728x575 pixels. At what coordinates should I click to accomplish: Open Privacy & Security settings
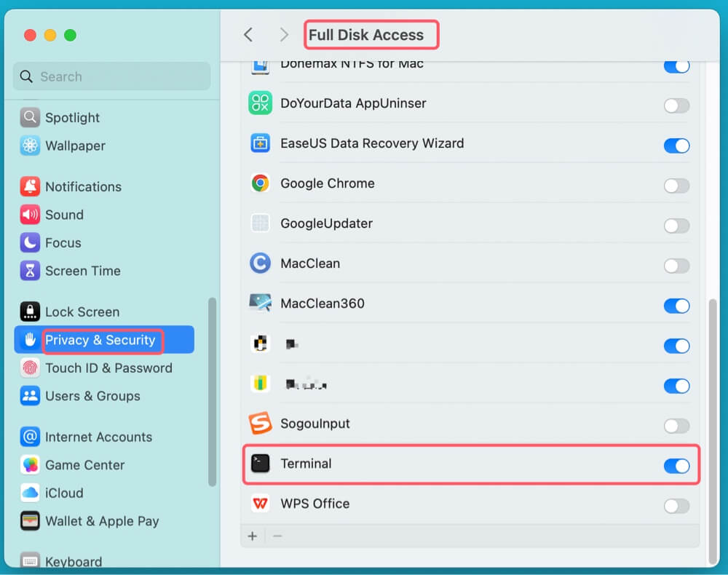(100, 340)
